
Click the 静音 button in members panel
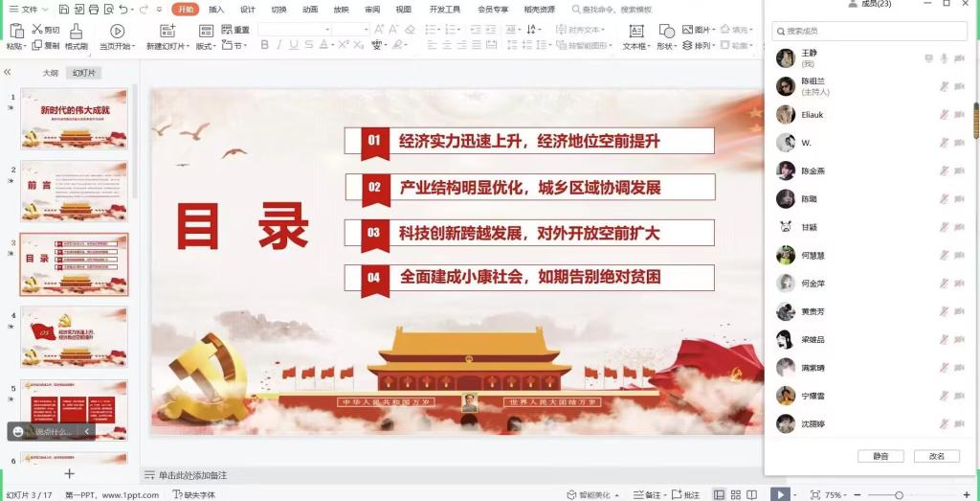pyautogui.click(x=880, y=456)
